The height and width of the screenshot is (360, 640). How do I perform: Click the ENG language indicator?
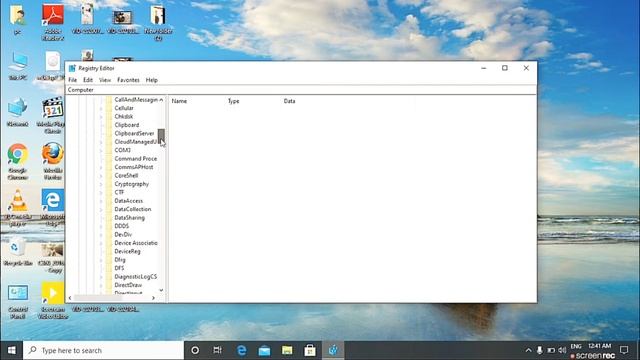click(576, 346)
